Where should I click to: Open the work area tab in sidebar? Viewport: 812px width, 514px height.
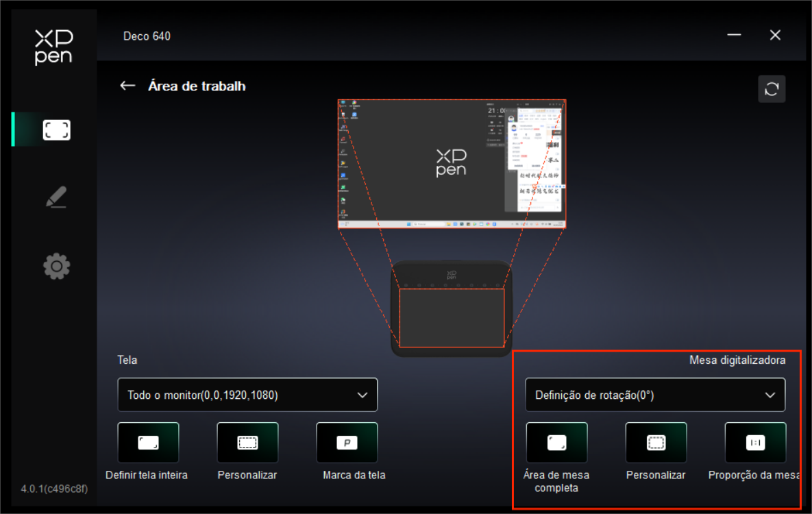pos(56,130)
